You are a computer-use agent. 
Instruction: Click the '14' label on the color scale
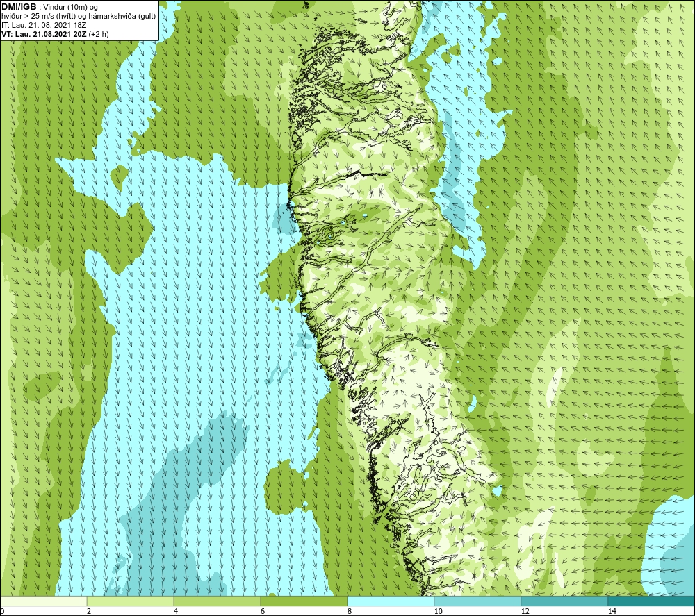612,611
